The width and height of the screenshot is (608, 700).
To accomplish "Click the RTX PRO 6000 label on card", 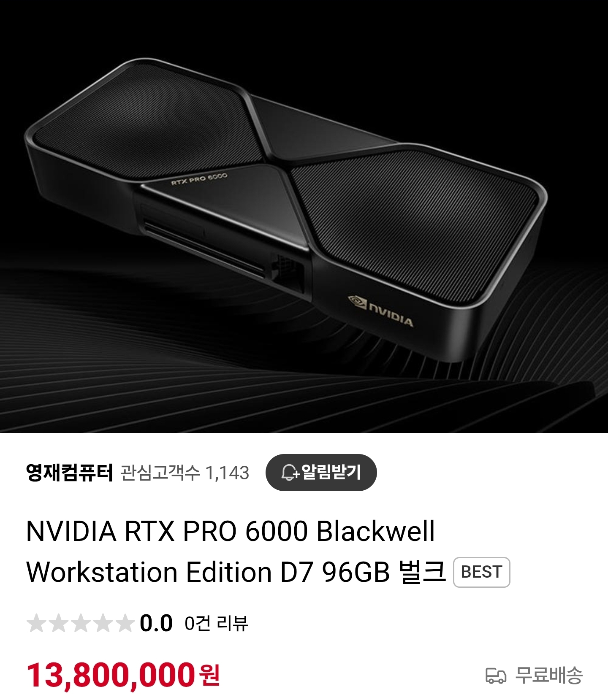I will [x=199, y=179].
